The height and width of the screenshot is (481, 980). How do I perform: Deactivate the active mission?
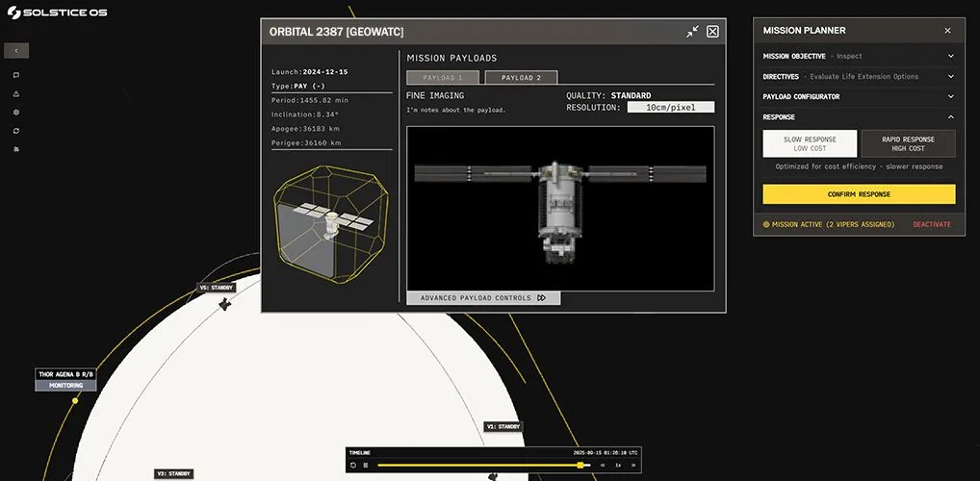[x=932, y=224]
